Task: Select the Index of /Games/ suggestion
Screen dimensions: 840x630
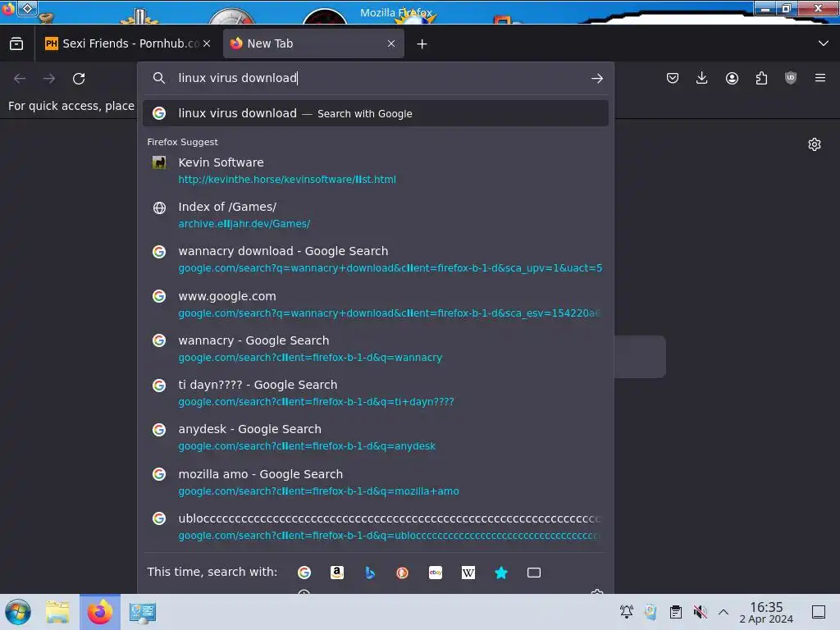Action: (x=376, y=215)
